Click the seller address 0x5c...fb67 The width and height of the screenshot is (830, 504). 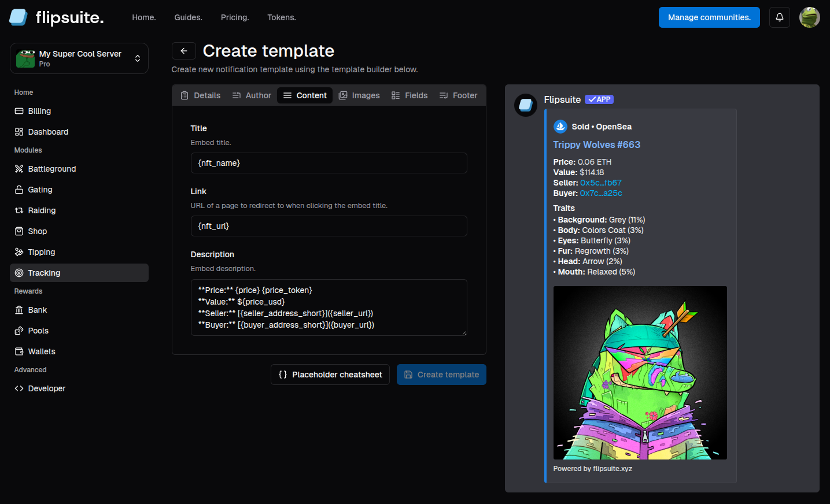pyautogui.click(x=601, y=183)
